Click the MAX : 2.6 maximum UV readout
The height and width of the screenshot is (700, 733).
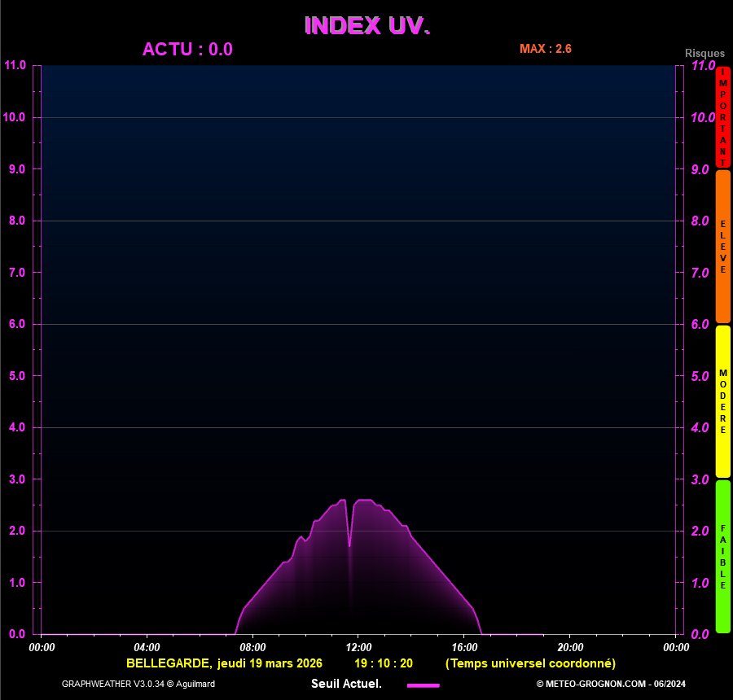546,48
